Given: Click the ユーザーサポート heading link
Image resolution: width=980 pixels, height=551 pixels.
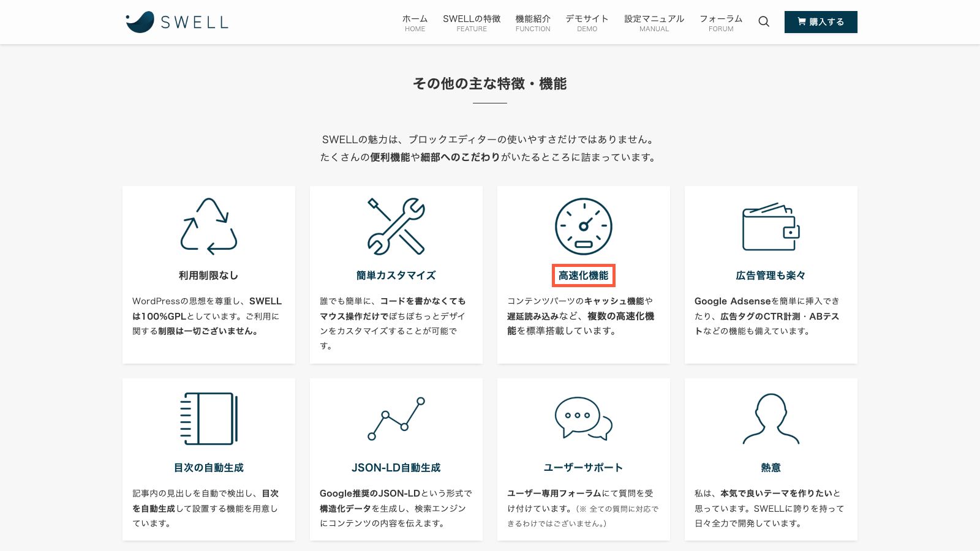Looking at the screenshot, I should [584, 468].
